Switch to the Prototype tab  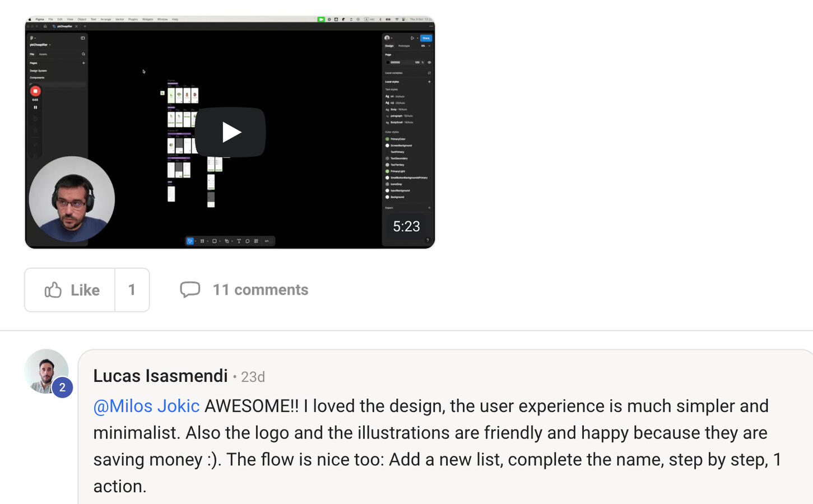tap(404, 46)
